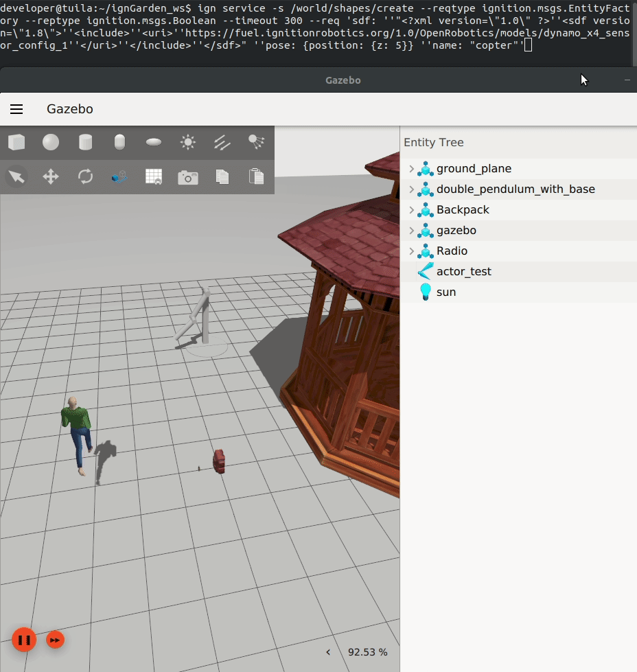
Task: Insert a capsule shape
Action: tap(119, 142)
